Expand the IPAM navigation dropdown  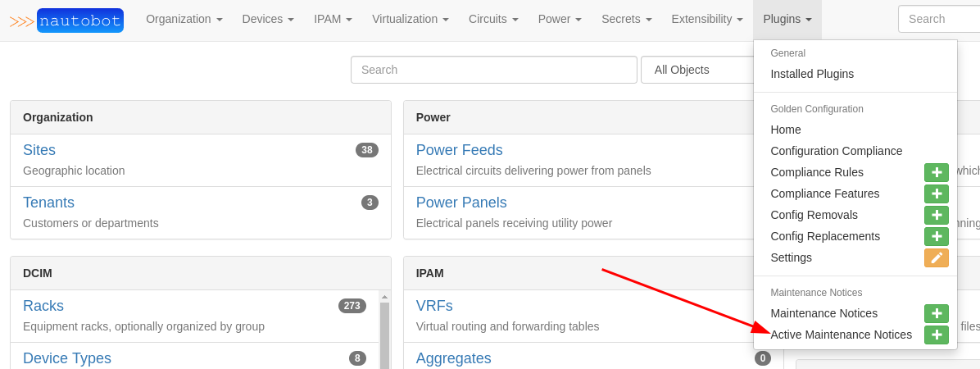(x=333, y=19)
